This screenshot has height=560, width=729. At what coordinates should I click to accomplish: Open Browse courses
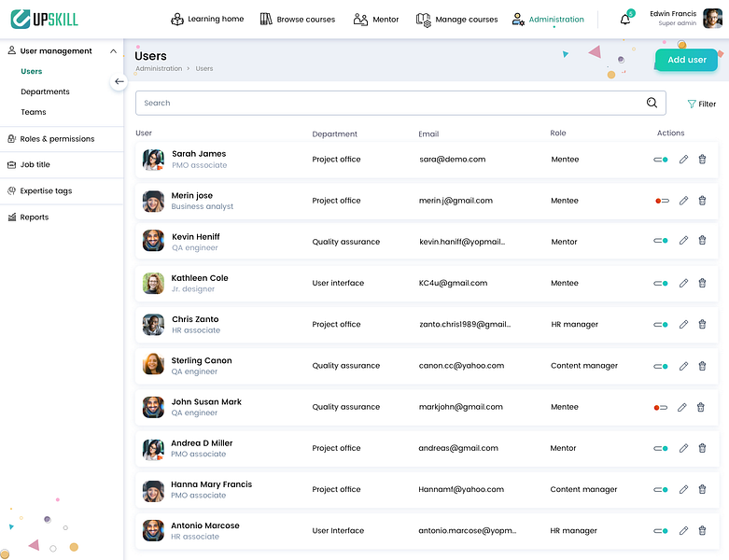298,19
